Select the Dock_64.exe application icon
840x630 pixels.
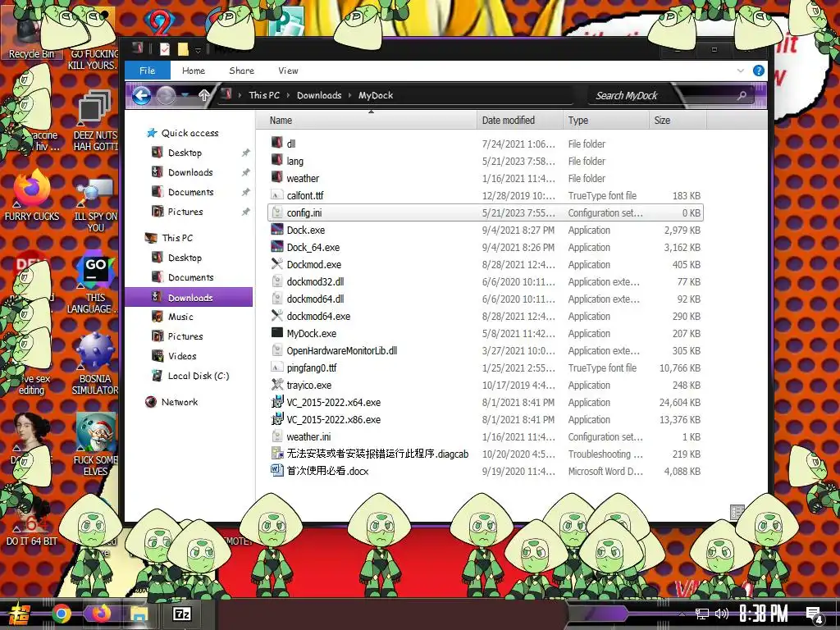(x=277, y=247)
